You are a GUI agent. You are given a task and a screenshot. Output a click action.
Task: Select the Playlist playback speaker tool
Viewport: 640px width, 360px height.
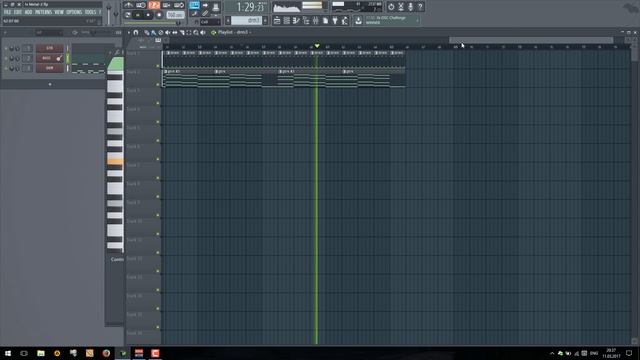click(203, 32)
